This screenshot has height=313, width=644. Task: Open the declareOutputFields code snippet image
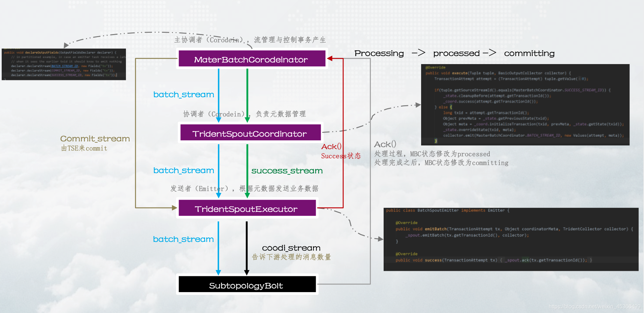click(64, 64)
